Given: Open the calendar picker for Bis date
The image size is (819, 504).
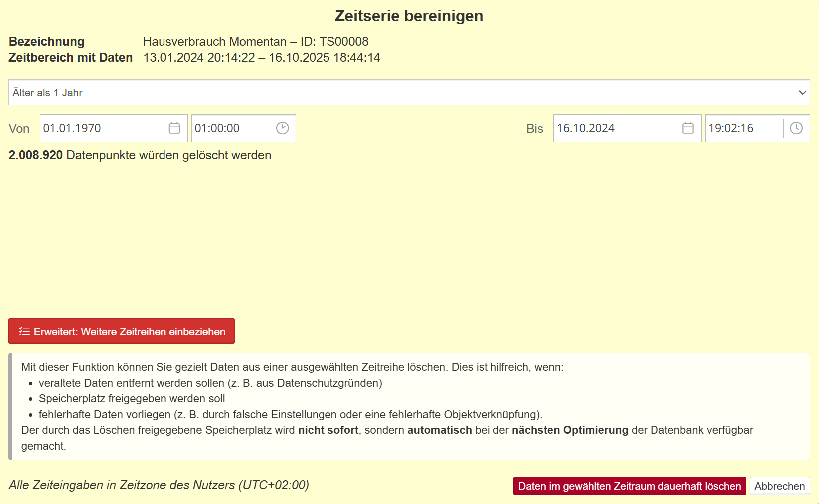Looking at the screenshot, I should [688, 128].
